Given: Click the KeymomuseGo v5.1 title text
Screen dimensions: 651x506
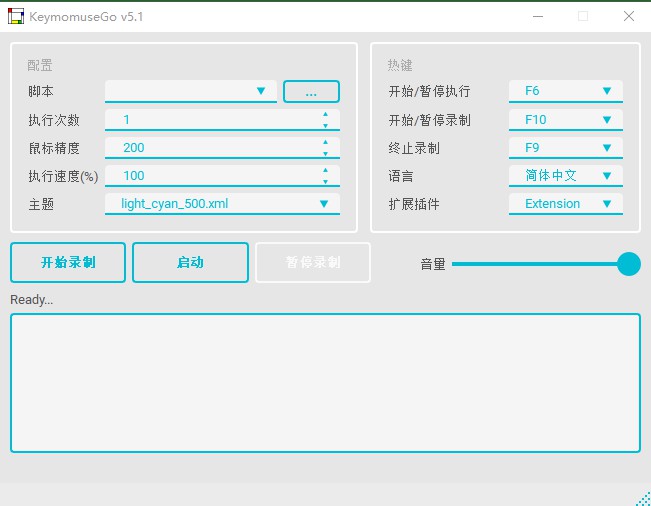Looking at the screenshot, I should pyautogui.click(x=86, y=17).
